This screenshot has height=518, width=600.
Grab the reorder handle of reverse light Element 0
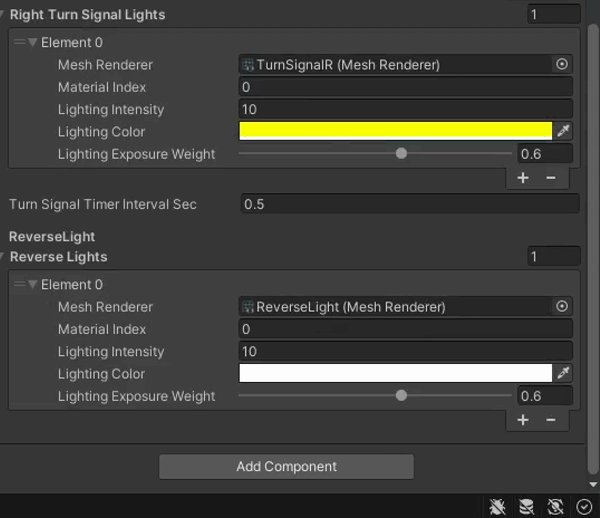(x=19, y=284)
